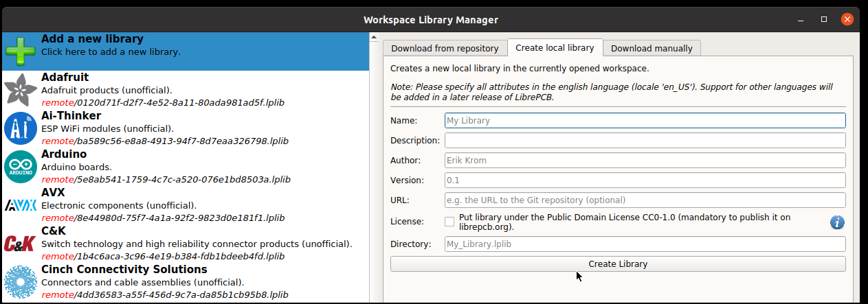Select the C&K logo icon
The width and height of the screenshot is (868, 304).
point(21,244)
